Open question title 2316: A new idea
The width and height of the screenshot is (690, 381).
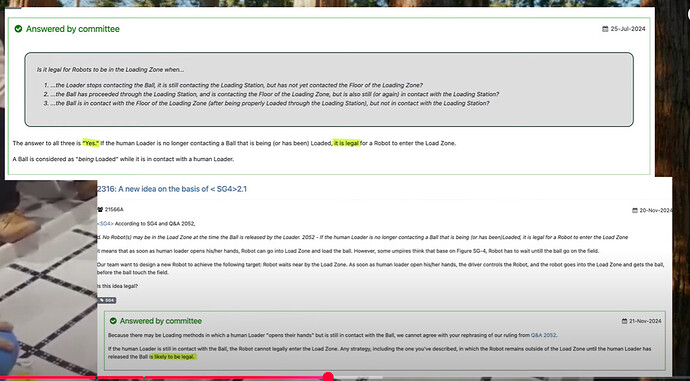coord(172,189)
